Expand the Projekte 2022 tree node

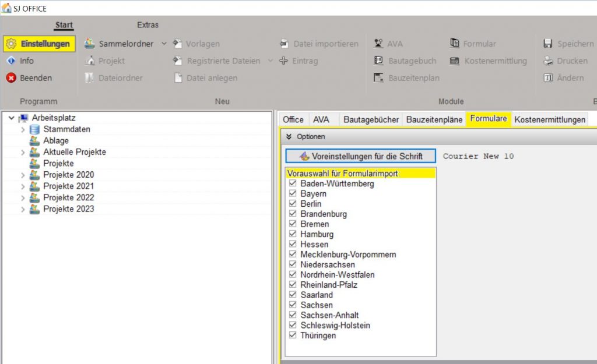(x=23, y=197)
